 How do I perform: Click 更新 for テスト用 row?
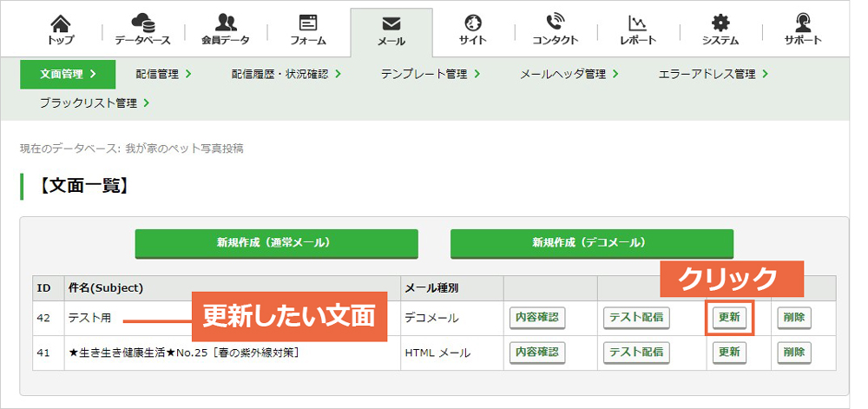click(729, 318)
